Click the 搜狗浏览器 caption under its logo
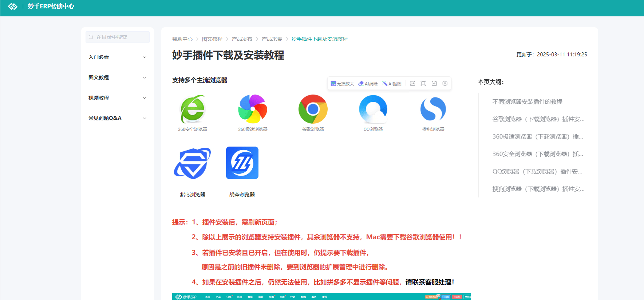This screenshot has width=644, height=300. (x=433, y=129)
